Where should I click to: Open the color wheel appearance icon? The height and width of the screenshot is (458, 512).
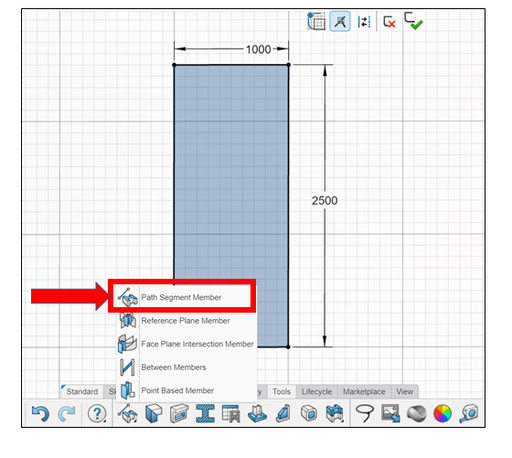(x=442, y=414)
